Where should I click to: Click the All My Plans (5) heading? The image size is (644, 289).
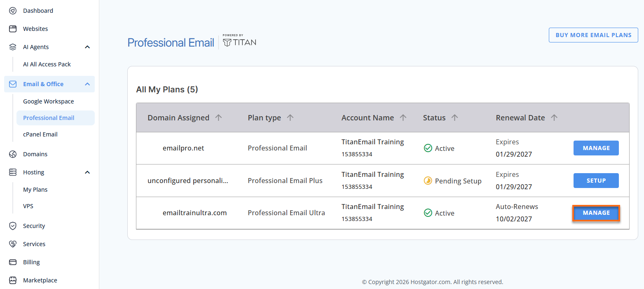coord(167,89)
